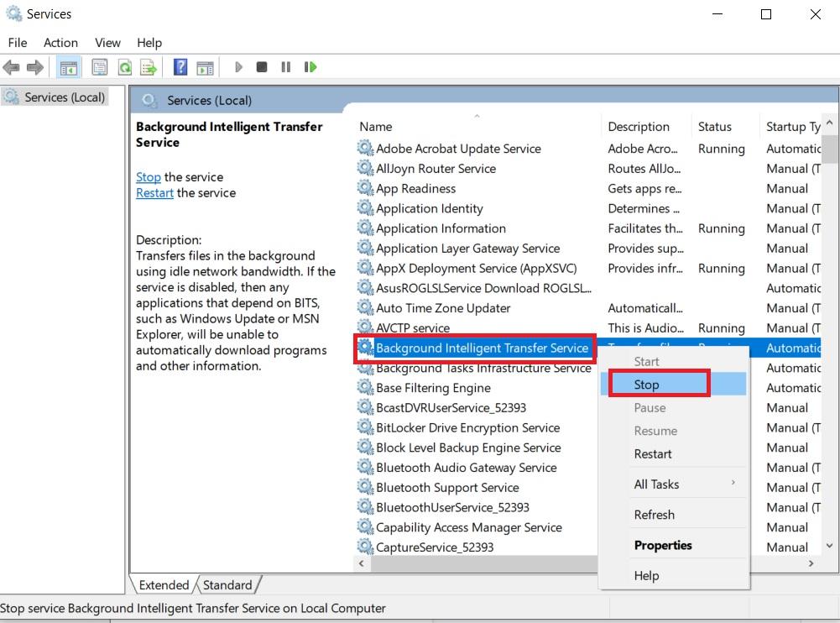This screenshot has height=623, width=840.
Task: Select Application Layer Gateway Service row
Action: (587, 248)
